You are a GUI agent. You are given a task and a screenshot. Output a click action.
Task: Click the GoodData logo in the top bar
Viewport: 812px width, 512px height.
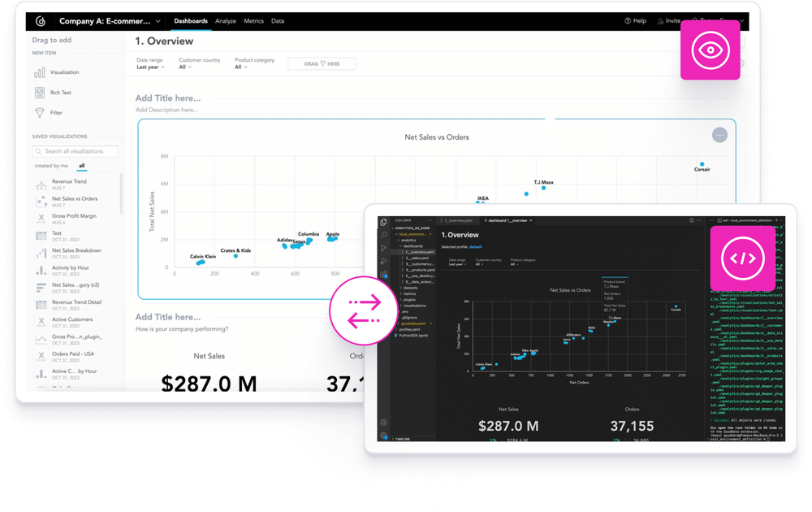click(x=41, y=21)
